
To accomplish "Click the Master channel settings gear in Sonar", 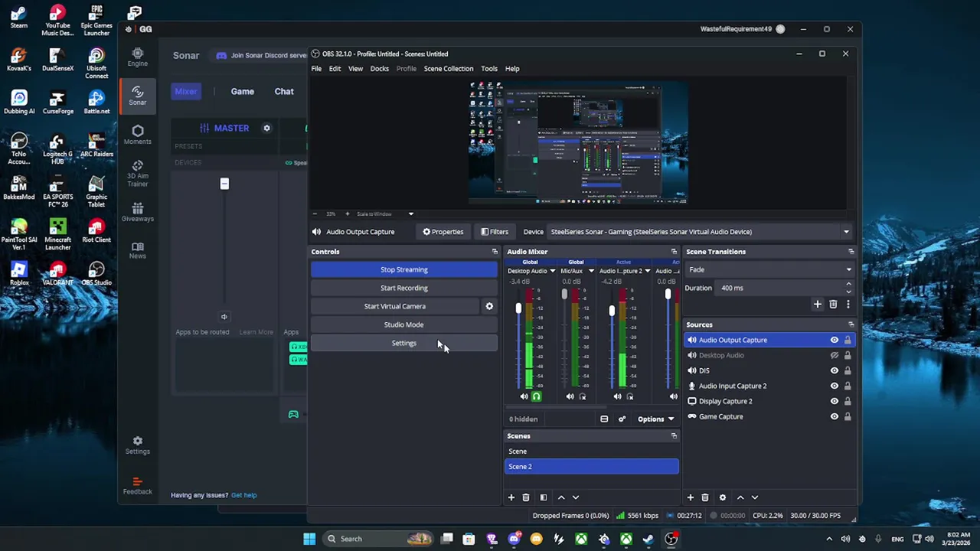I will 266,128.
